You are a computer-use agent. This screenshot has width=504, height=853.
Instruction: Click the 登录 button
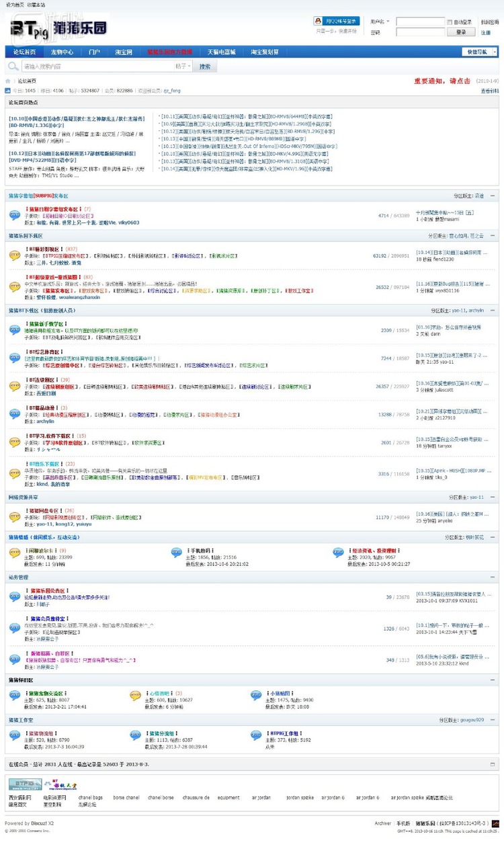tap(461, 32)
